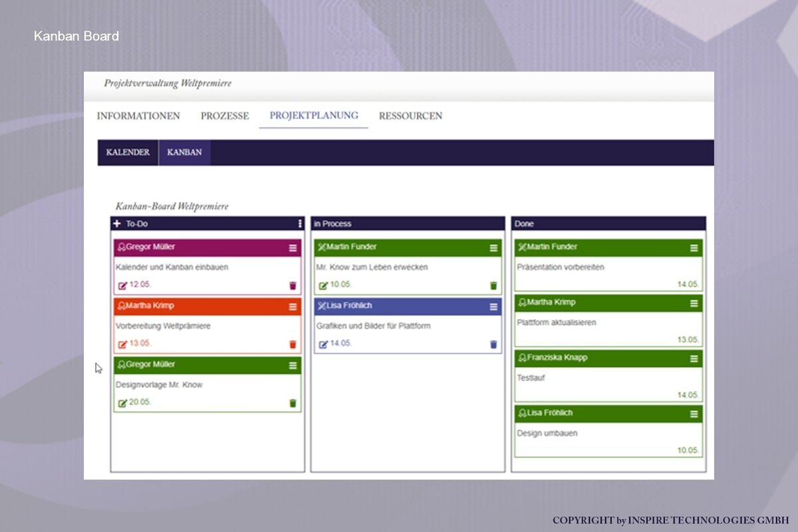Open hamburger menu on 'Grafiken und Bilder' card

point(493,307)
